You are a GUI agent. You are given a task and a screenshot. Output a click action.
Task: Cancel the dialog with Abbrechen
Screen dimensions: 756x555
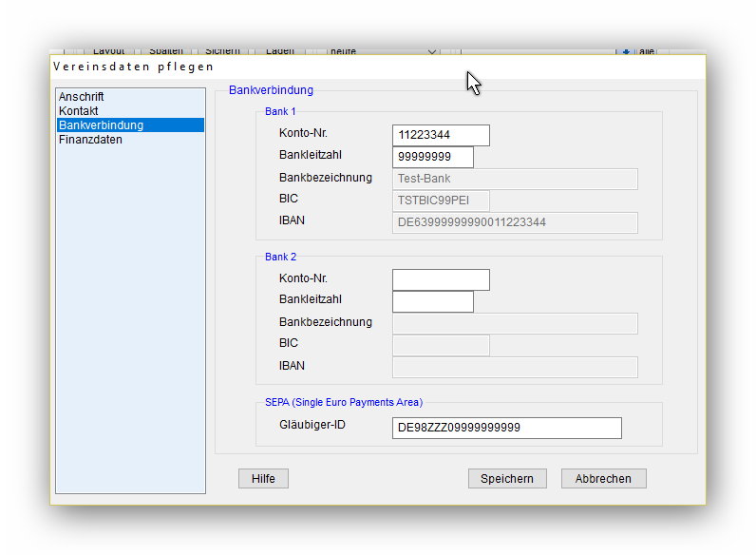(x=603, y=479)
